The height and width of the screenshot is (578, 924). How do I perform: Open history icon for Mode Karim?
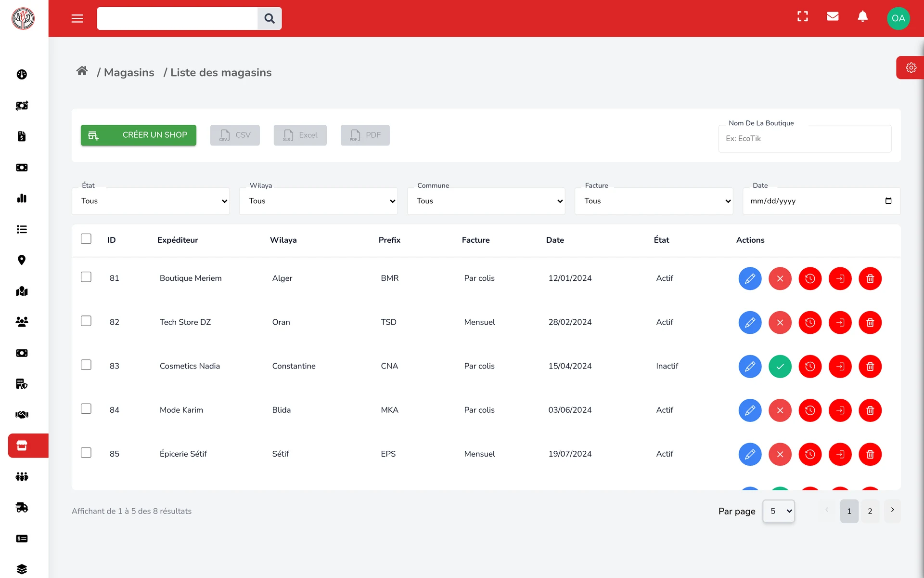click(810, 410)
